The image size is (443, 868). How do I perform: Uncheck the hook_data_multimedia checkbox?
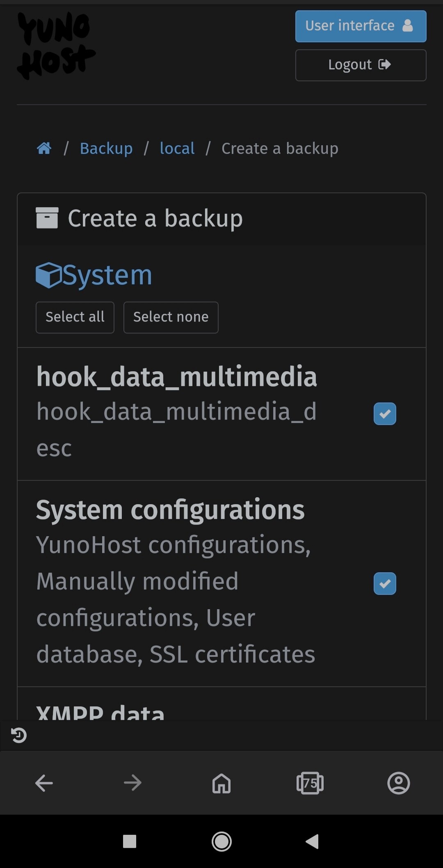point(385,413)
